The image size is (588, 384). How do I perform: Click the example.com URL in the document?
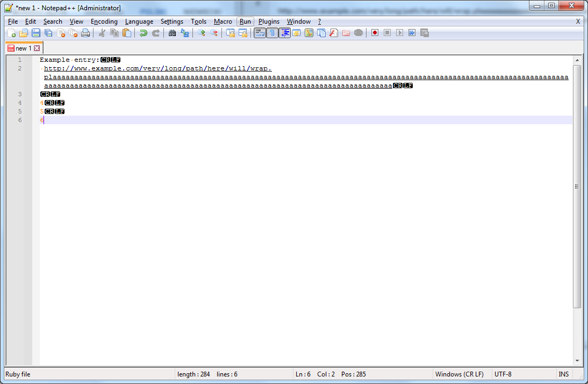pos(156,68)
